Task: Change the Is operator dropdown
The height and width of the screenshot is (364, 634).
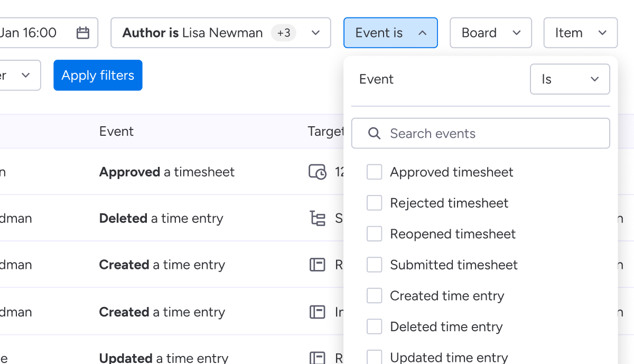Action: pos(570,79)
